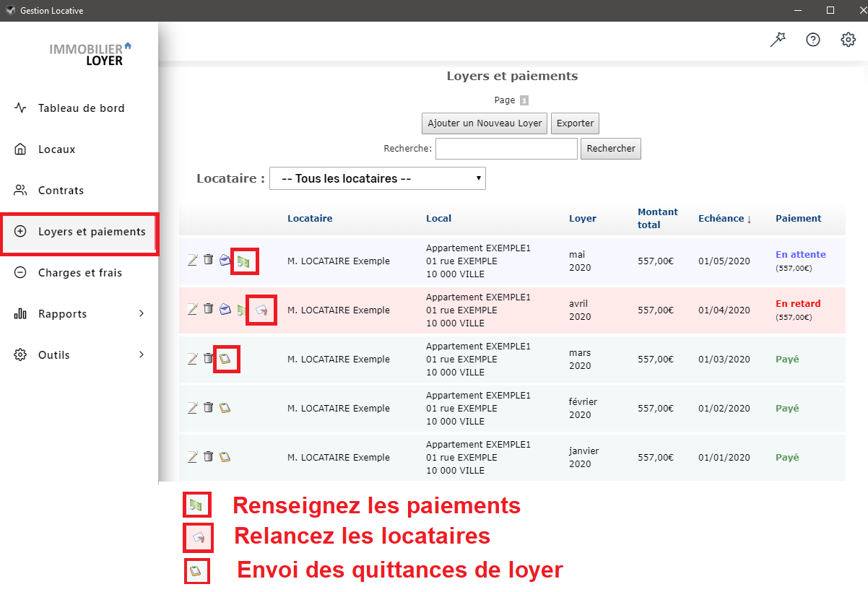Send the rent receipt for février 2020
Viewport: 868px width, 592px height.
point(225,407)
